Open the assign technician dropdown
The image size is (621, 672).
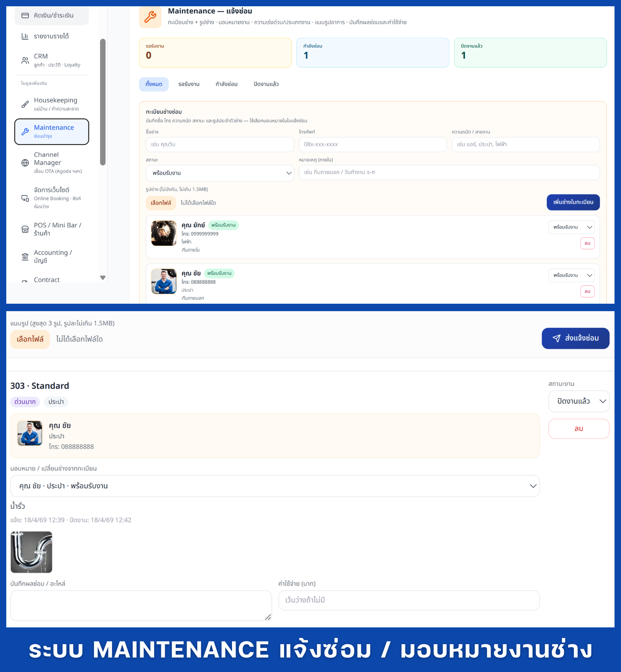[275, 486]
